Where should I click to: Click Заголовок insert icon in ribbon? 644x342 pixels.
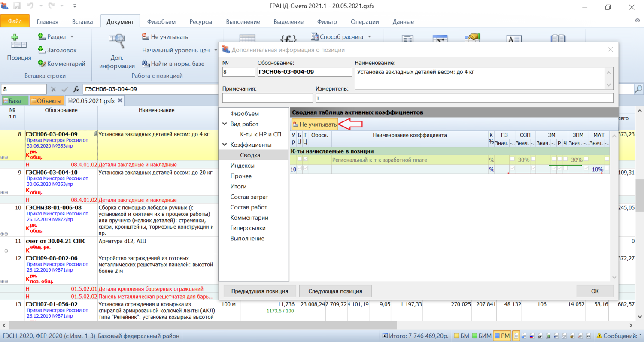pos(42,50)
